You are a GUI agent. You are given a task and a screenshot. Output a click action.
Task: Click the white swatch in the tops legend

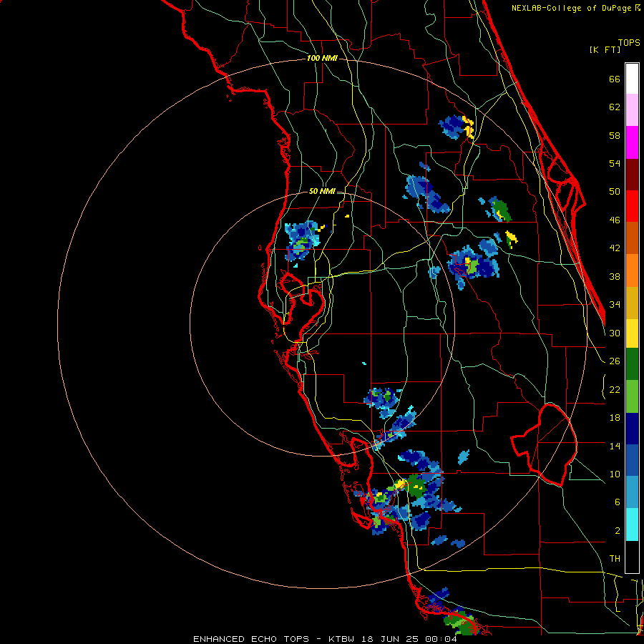(x=632, y=79)
